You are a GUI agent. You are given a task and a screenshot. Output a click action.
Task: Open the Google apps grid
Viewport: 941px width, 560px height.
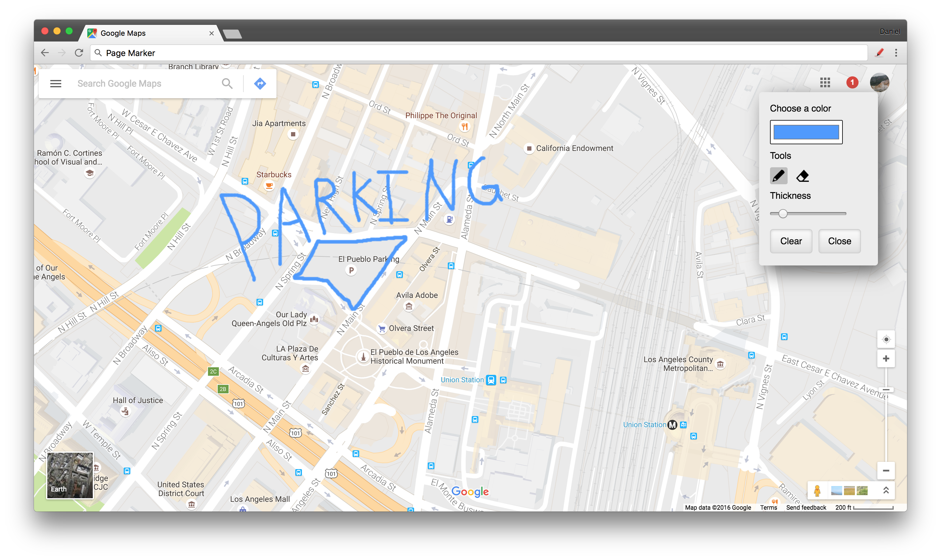click(x=825, y=83)
